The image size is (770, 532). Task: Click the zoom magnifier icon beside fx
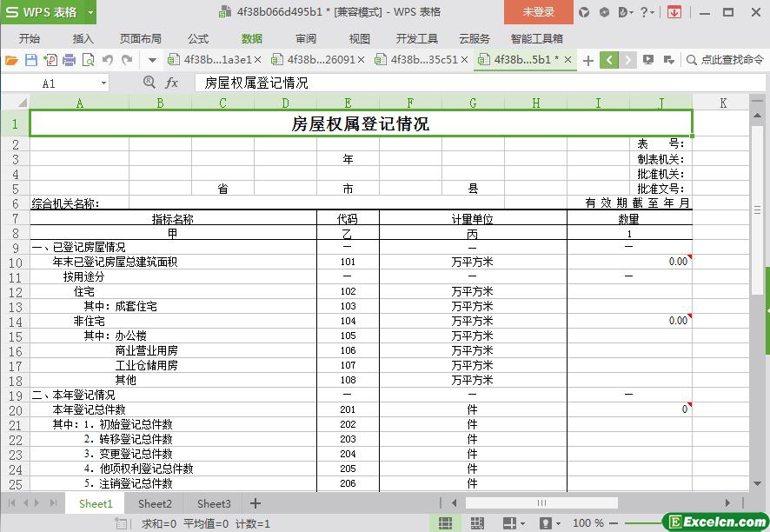149,83
